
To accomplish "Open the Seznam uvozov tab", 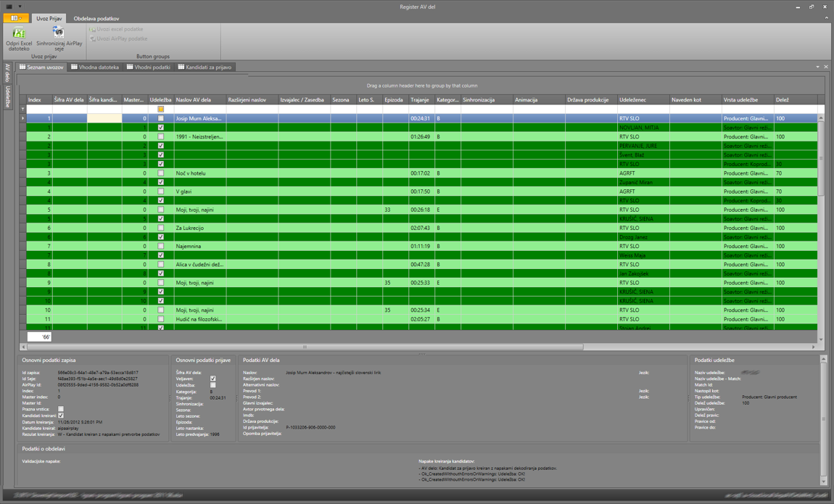I will click(x=41, y=67).
